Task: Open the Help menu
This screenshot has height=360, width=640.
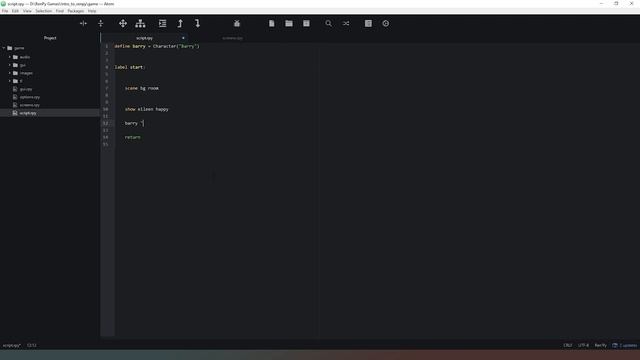Action: point(92,11)
